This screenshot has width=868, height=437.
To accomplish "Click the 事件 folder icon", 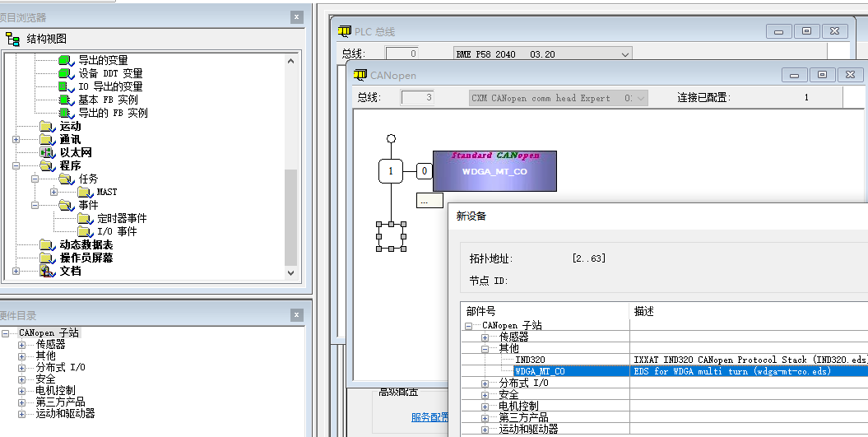I will [x=67, y=206].
